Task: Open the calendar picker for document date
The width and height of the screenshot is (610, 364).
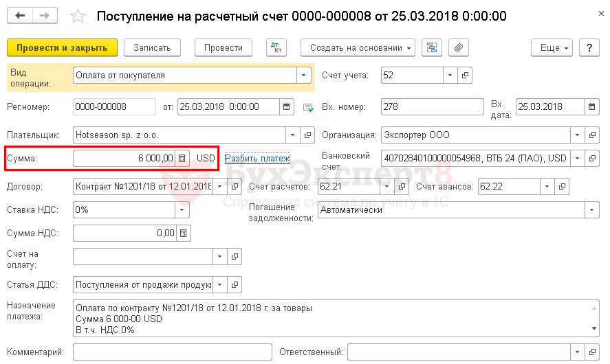Action: 286,106
